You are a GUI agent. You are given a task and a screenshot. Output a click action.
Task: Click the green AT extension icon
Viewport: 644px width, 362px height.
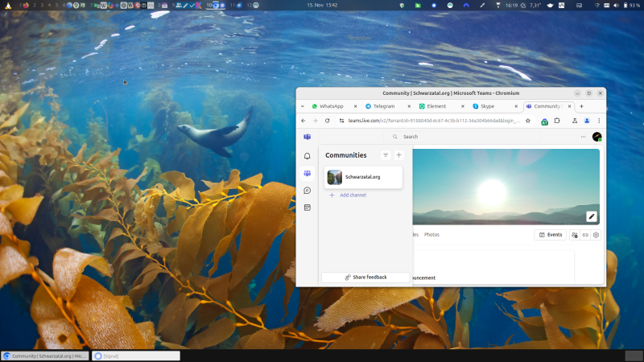pos(544,121)
